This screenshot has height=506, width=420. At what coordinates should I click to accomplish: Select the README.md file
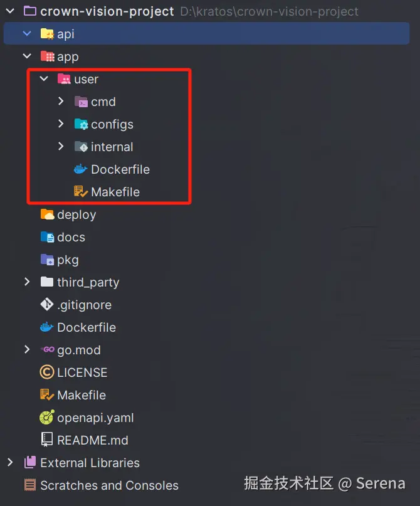pyautogui.click(x=93, y=440)
